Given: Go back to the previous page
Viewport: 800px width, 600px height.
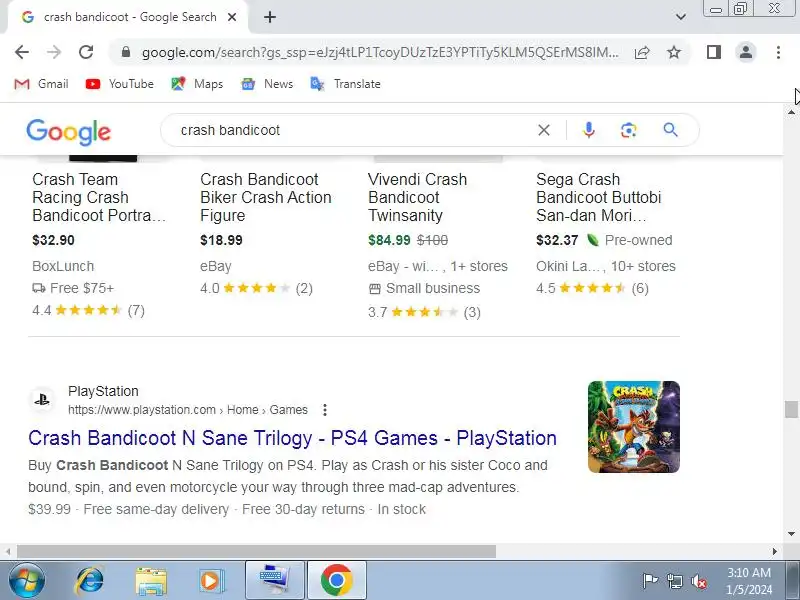Looking at the screenshot, I should pyautogui.click(x=22, y=52).
